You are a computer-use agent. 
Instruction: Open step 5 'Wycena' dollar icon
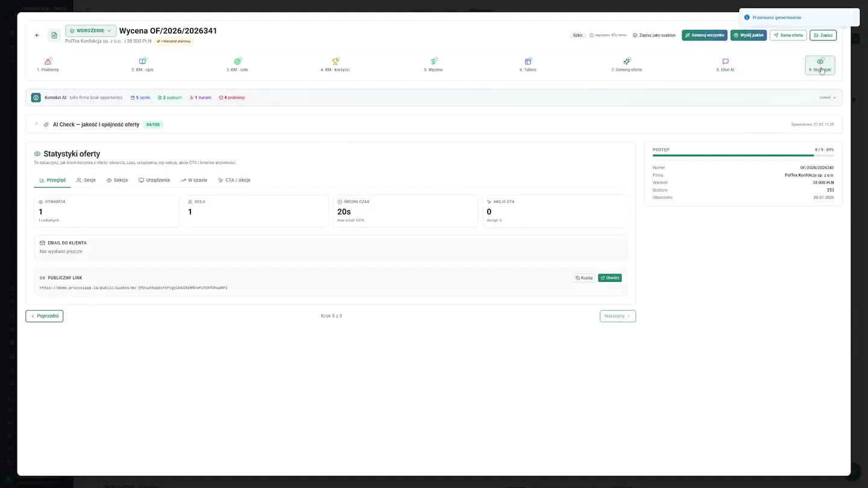pyautogui.click(x=433, y=61)
